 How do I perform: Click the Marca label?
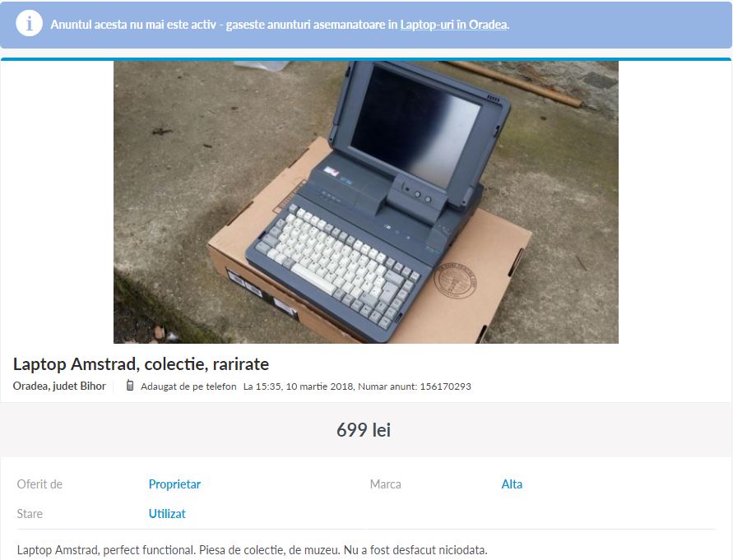coord(385,484)
